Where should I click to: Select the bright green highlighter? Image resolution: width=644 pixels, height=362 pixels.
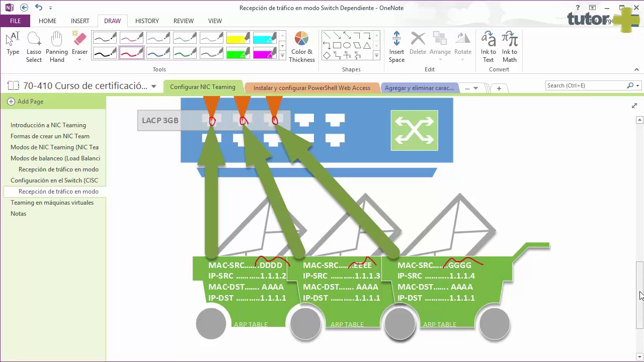coord(238,53)
